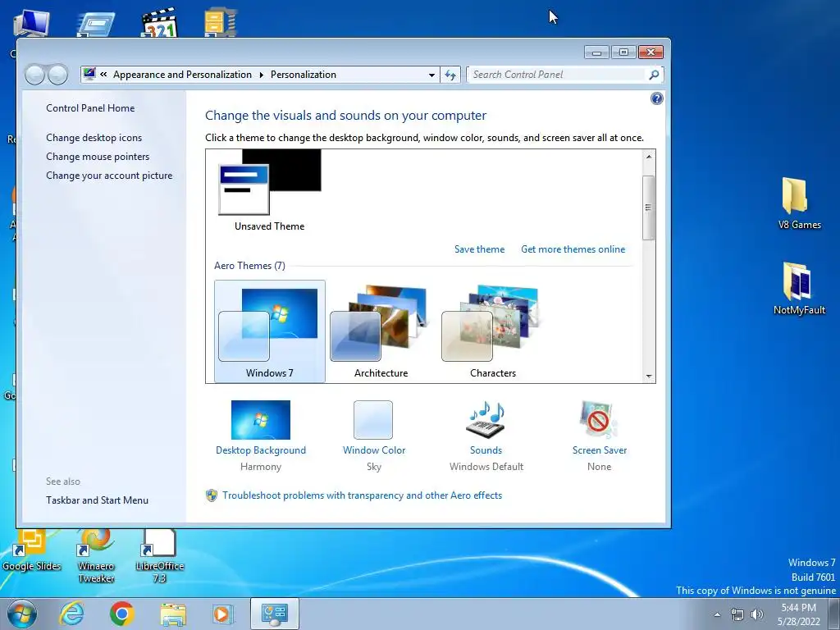Select the Unsaved Theme thumbnail

click(269, 190)
